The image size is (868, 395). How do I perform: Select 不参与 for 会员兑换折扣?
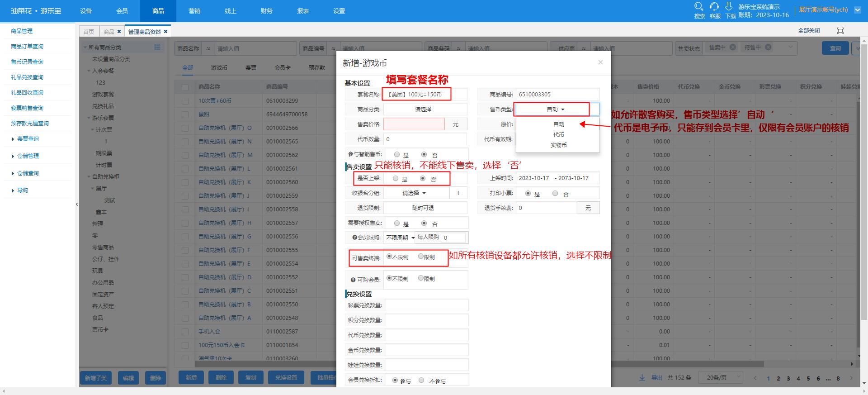[x=421, y=381]
